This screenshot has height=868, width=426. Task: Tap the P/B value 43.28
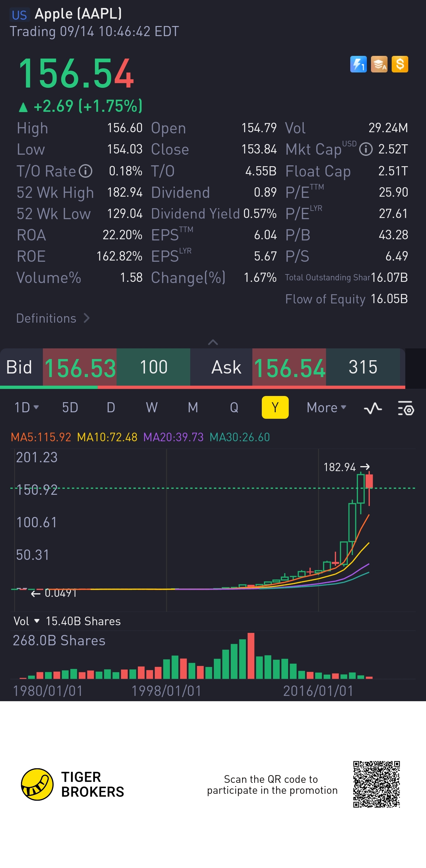click(393, 235)
